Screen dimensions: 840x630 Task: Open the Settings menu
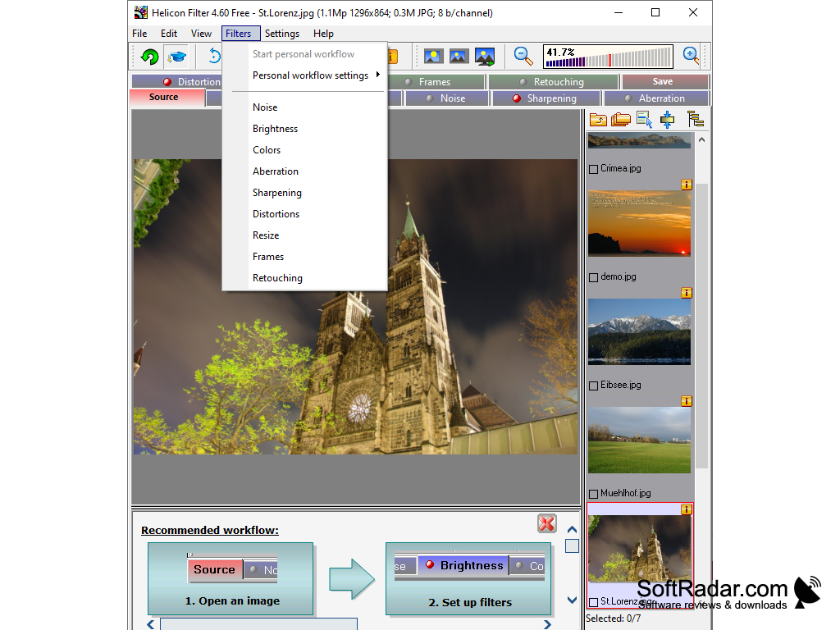pos(282,33)
